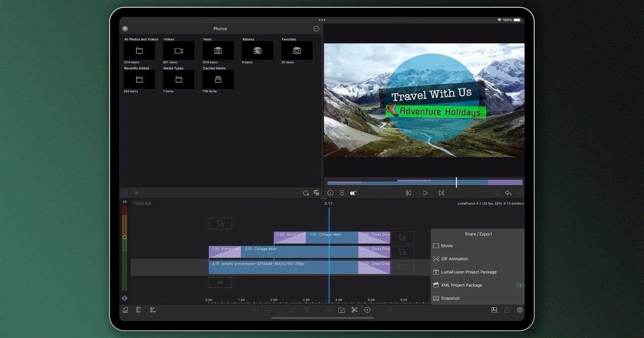This screenshot has width=644, height=338.
Task: Tap the Photos library title
Action: (x=220, y=29)
